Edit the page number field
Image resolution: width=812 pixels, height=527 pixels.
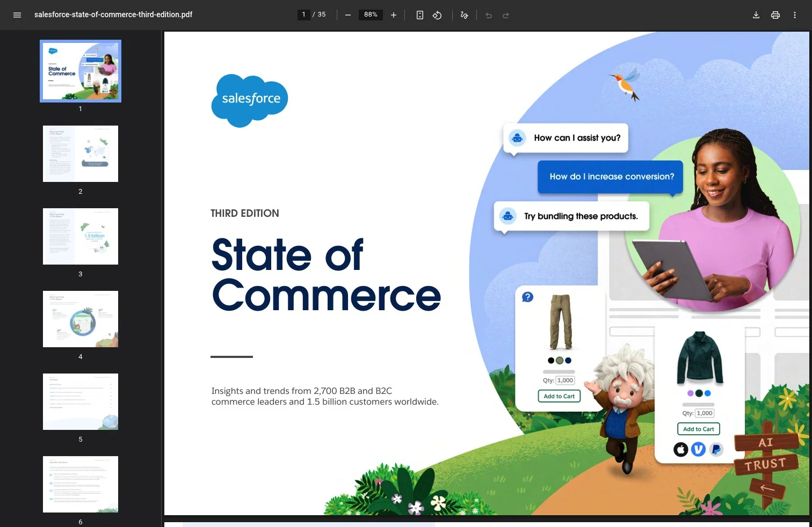pyautogui.click(x=304, y=14)
